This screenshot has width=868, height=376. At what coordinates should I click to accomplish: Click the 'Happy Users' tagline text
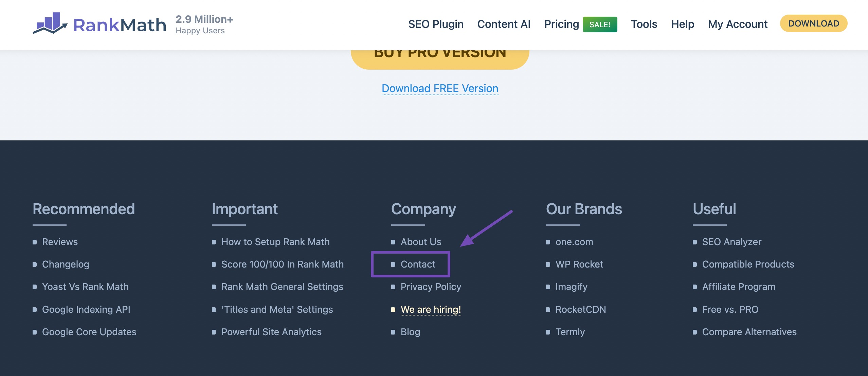pos(200,31)
